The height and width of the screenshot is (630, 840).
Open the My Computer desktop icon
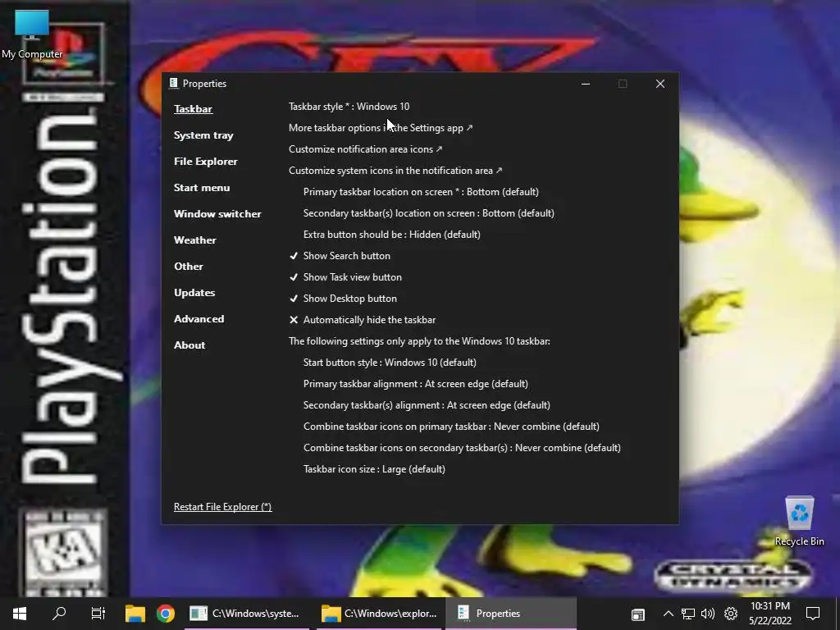32,34
